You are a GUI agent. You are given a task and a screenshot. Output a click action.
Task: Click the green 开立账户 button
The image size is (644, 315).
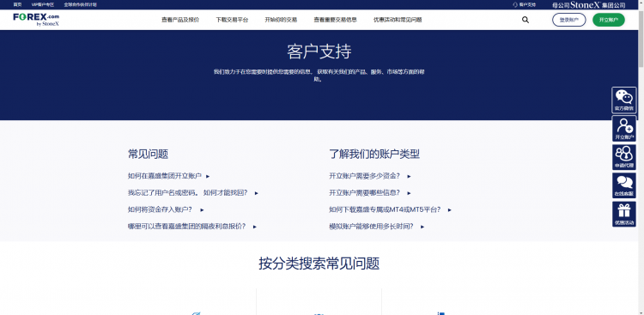click(x=609, y=20)
